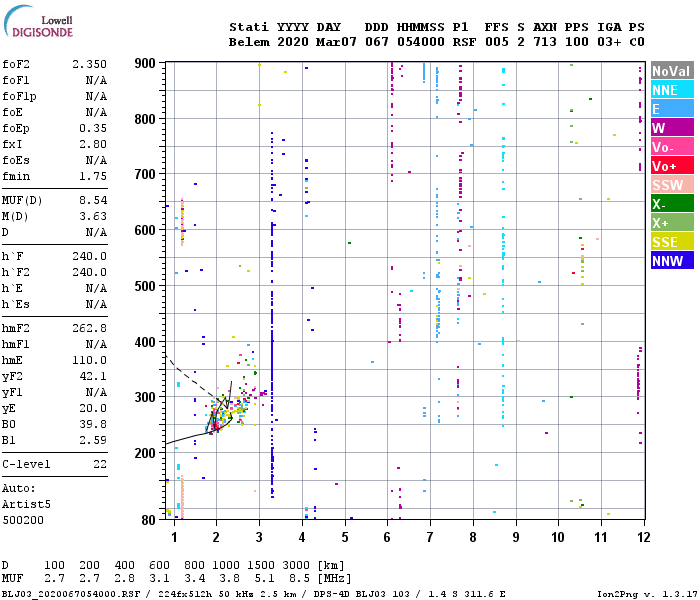Viewport: 700px width, 600px height.
Task: Select the Vo+ red legend swatch
Action: click(x=672, y=166)
